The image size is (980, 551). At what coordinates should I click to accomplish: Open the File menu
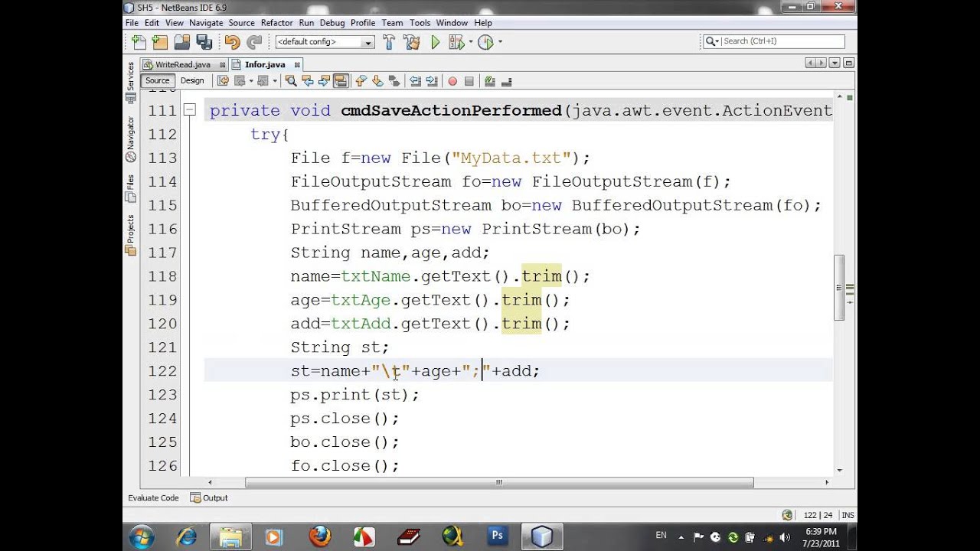pyautogui.click(x=132, y=23)
